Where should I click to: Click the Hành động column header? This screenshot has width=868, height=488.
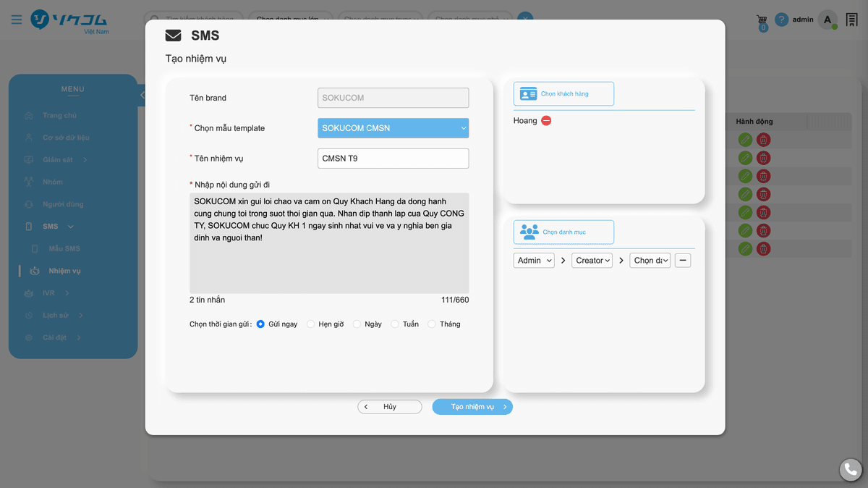click(x=754, y=122)
